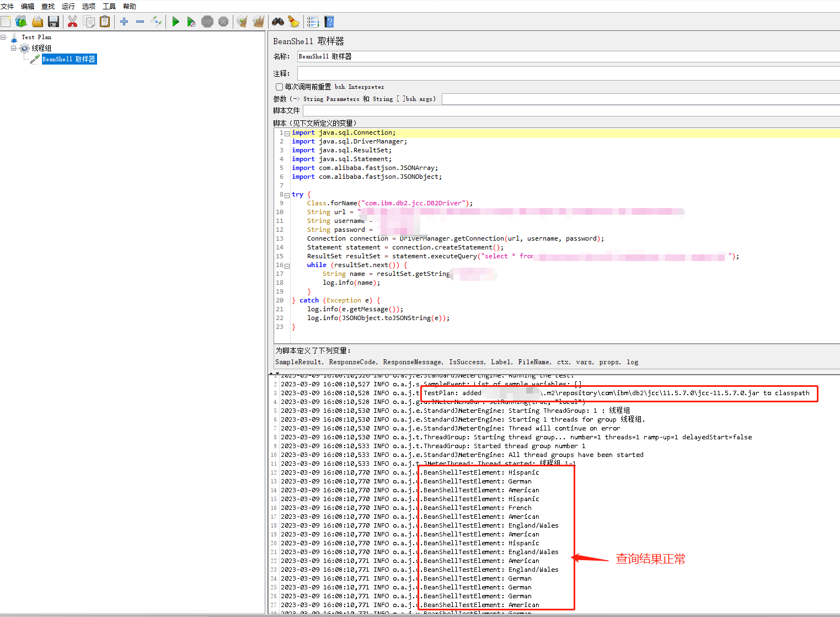Toggle the code fold marker at line 16
The height and width of the screenshot is (617, 840).
point(287,265)
